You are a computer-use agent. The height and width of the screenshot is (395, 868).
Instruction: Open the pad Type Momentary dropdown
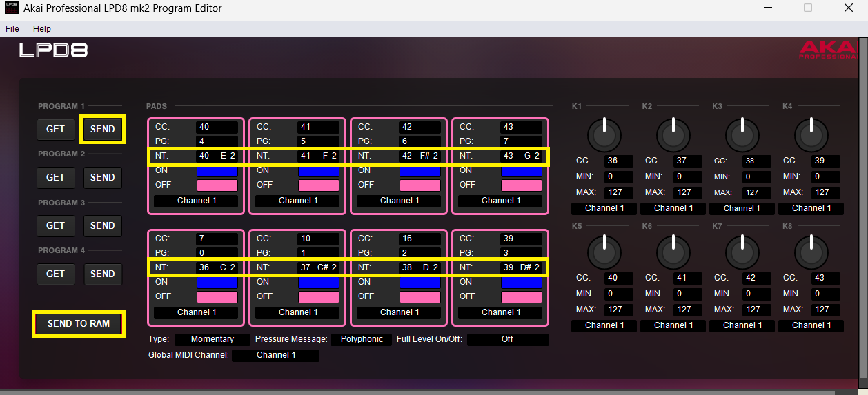coord(213,339)
